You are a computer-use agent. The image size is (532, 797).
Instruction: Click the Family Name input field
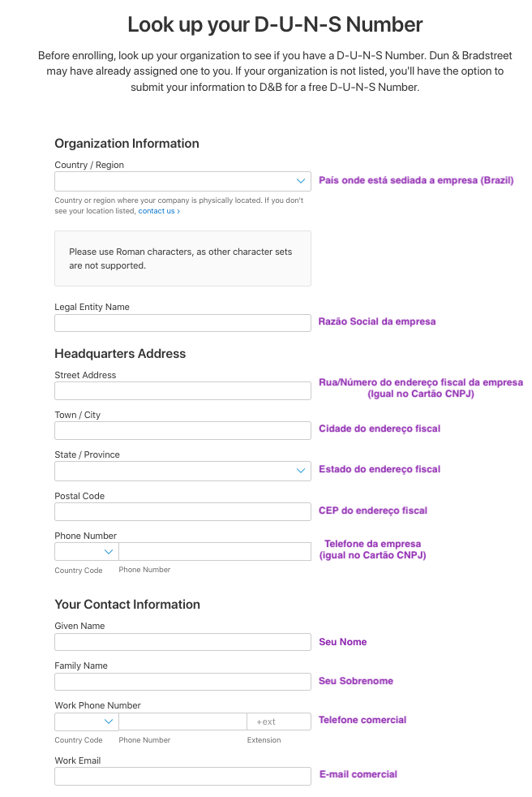coord(182,682)
